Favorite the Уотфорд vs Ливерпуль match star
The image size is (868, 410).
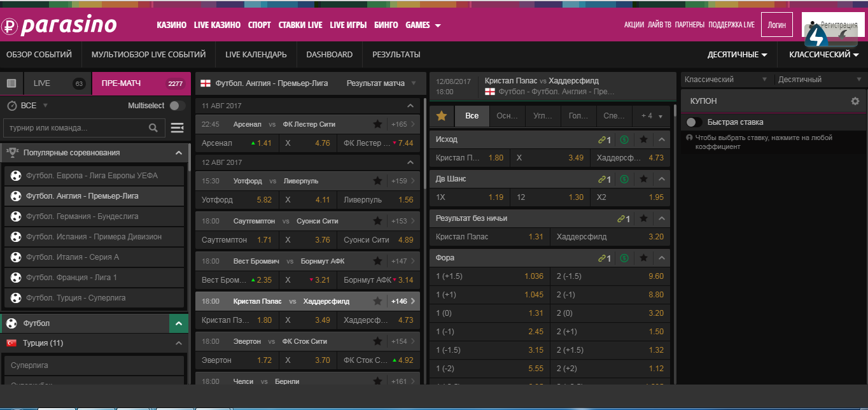click(377, 181)
